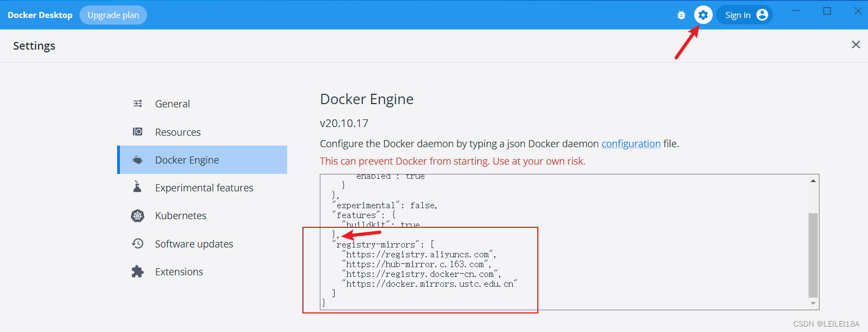Close the Settings panel
868x332 pixels.
[x=856, y=45]
